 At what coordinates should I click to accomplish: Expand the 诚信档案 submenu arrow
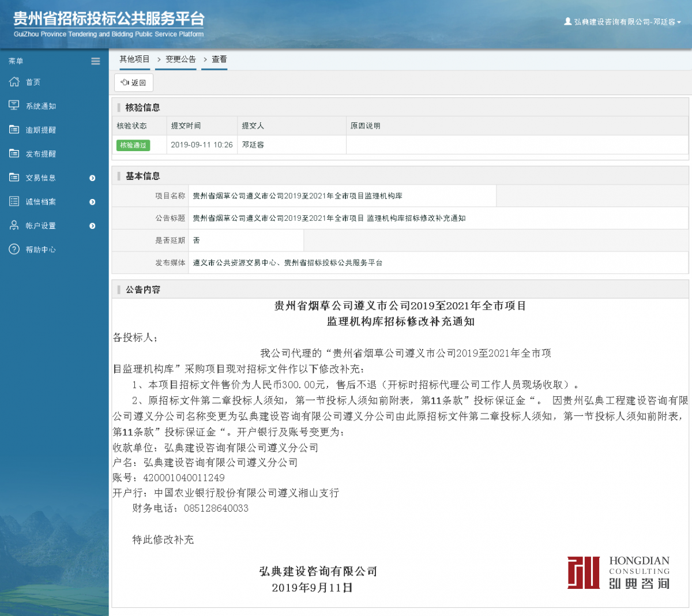tap(91, 201)
